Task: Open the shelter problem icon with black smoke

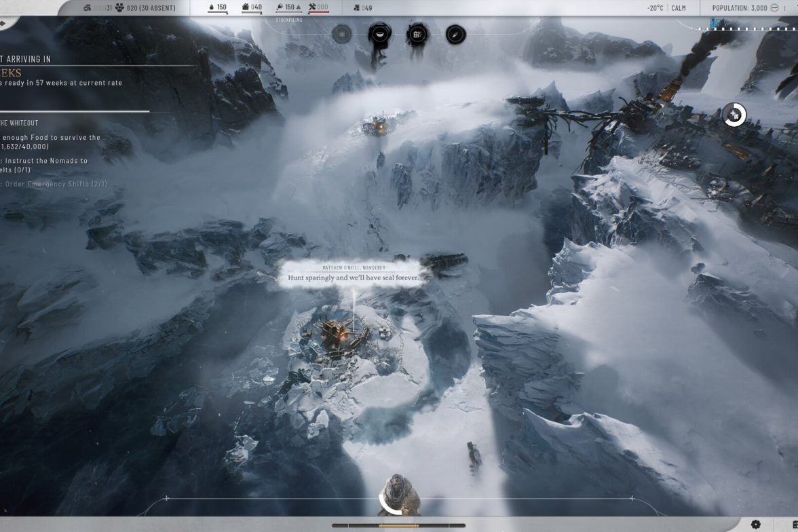Action: click(417, 35)
